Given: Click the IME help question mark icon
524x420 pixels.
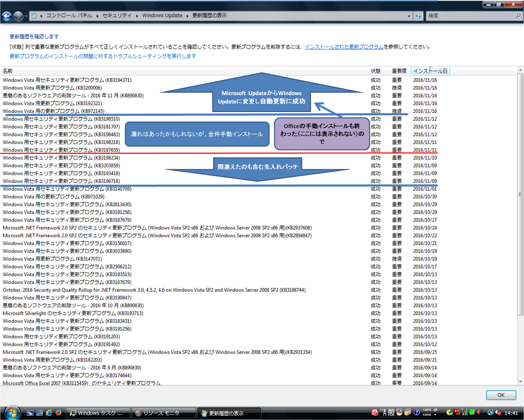Looking at the screenshot, I should tap(417, 413).
